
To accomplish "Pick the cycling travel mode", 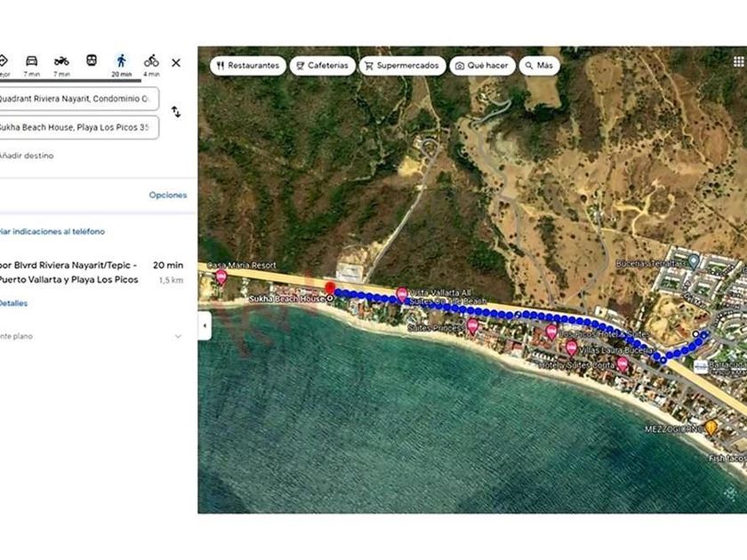I will pos(152,61).
